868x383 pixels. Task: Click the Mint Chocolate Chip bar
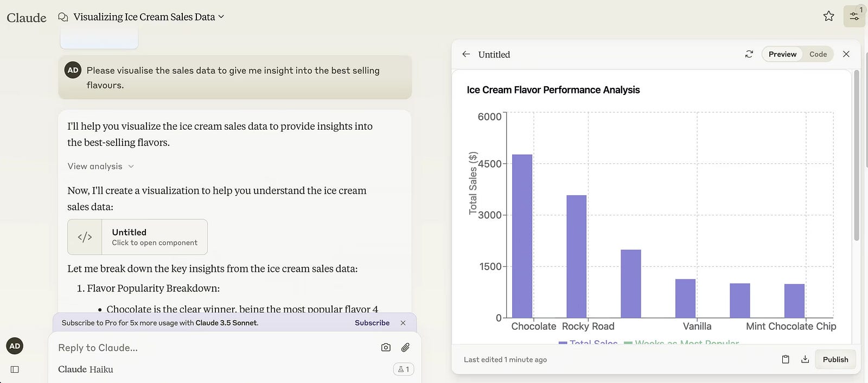(795, 301)
